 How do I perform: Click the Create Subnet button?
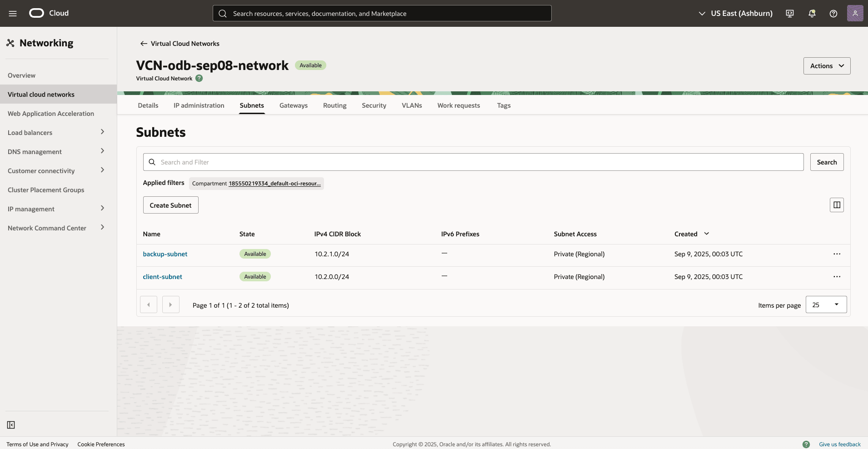coord(170,205)
